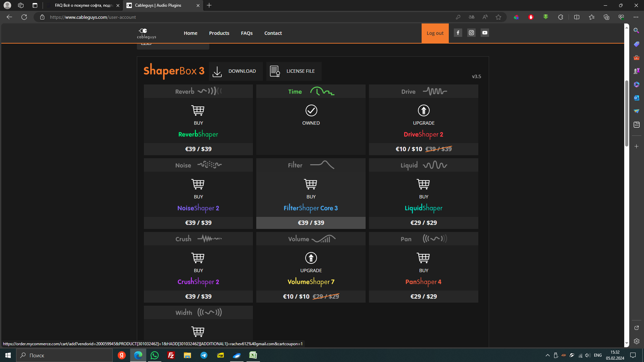Open Excel from the taskbar
The width and height of the screenshot is (644, 362).
pyautogui.click(x=253, y=355)
